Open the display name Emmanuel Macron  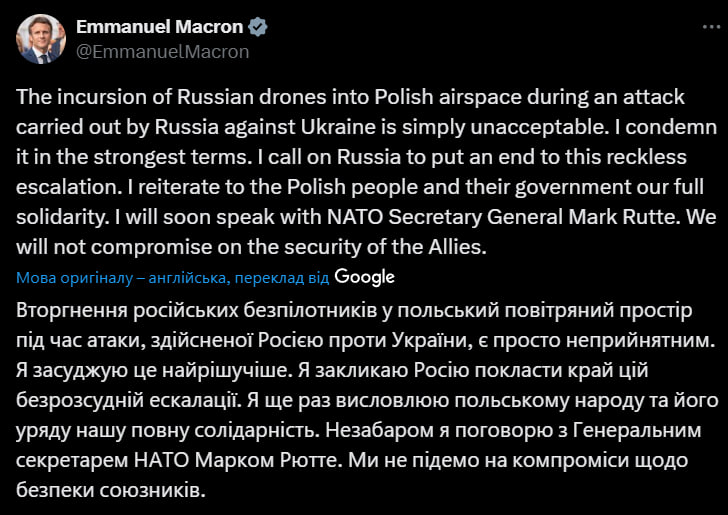(158, 26)
